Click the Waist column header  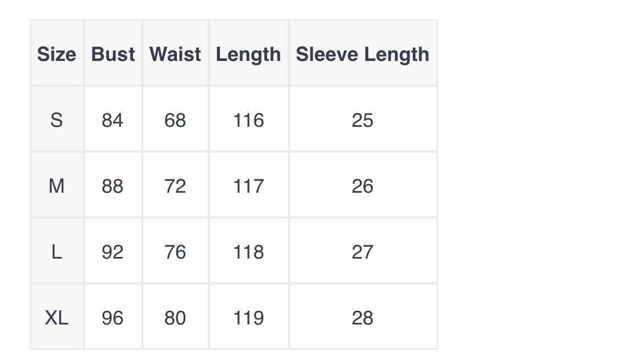pyautogui.click(x=175, y=54)
